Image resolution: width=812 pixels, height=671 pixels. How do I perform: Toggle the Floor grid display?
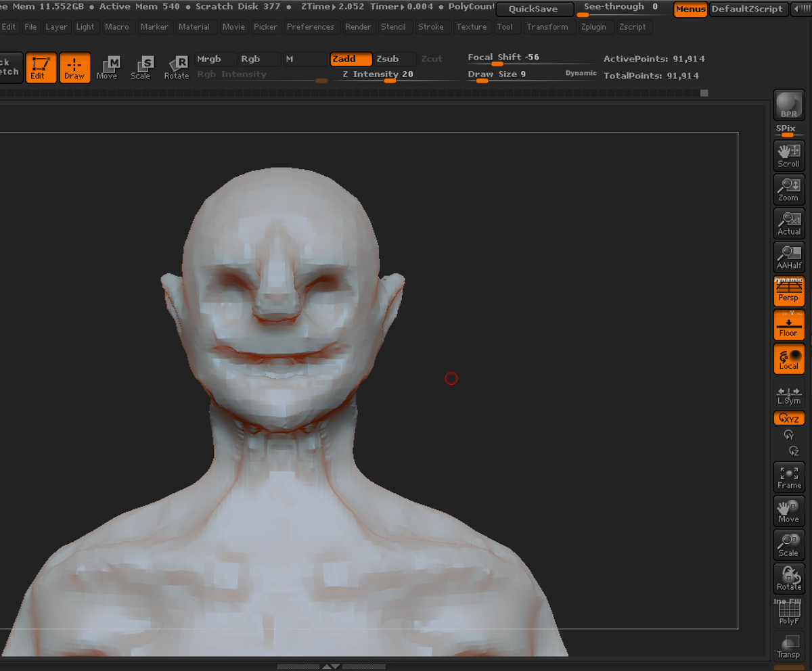[x=789, y=325]
